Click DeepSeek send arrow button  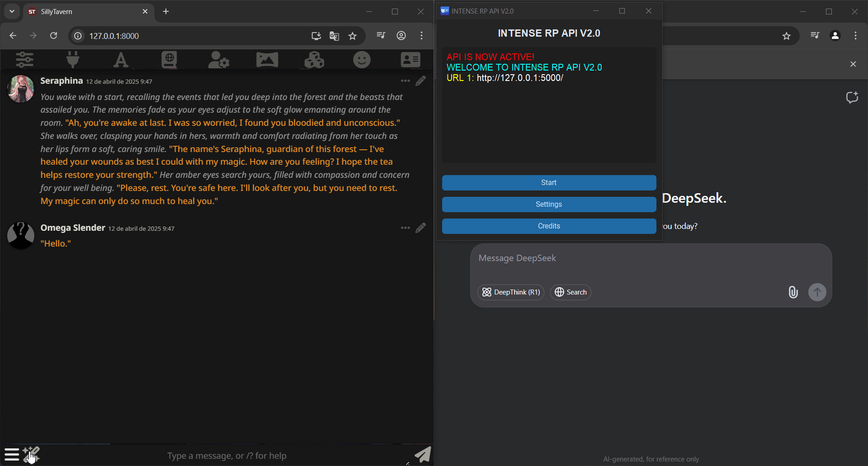point(817,292)
